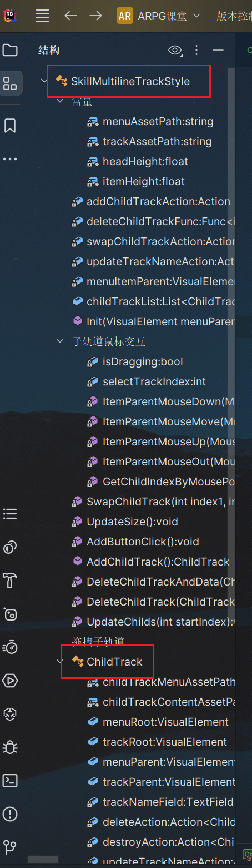Image resolution: width=252 pixels, height=868 pixels.
Task: Open the Project folder tool window
Action: click(10, 51)
